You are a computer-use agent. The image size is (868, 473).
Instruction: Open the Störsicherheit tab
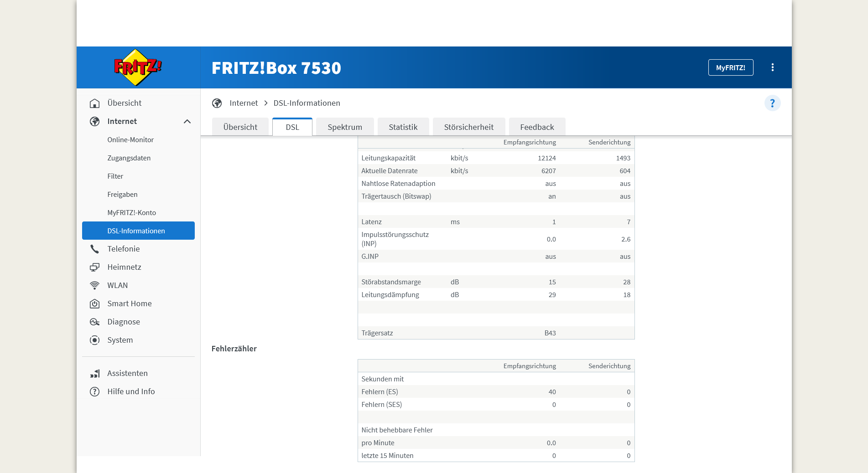coord(468,127)
